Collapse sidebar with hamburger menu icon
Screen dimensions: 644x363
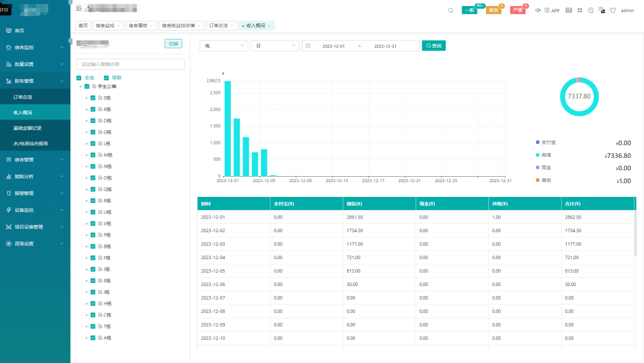[x=79, y=8]
